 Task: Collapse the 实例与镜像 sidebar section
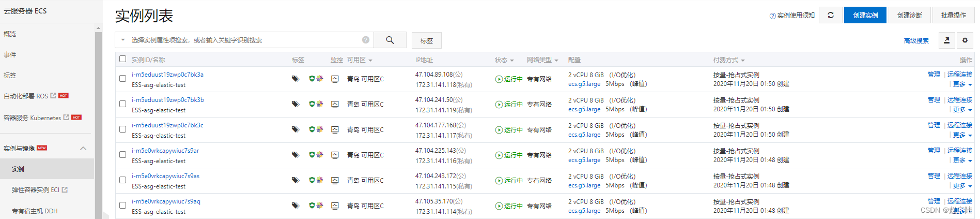(83, 149)
